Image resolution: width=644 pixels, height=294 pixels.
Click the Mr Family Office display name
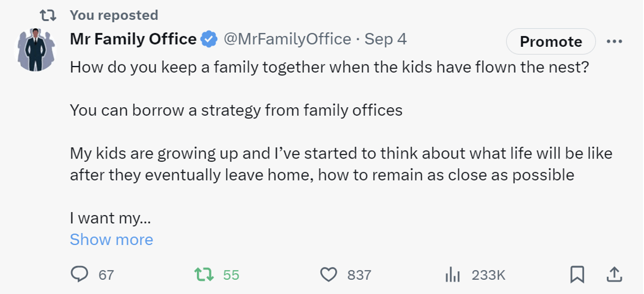pyautogui.click(x=133, y=40)
